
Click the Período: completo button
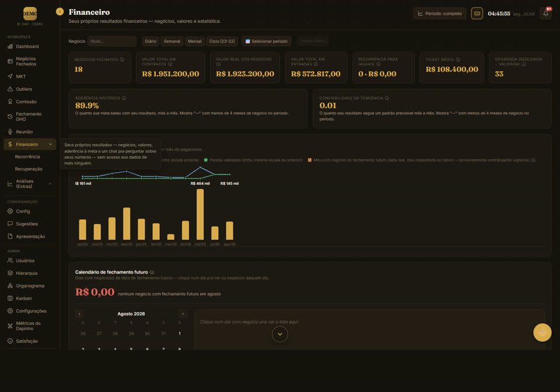(x=440, y=13)
